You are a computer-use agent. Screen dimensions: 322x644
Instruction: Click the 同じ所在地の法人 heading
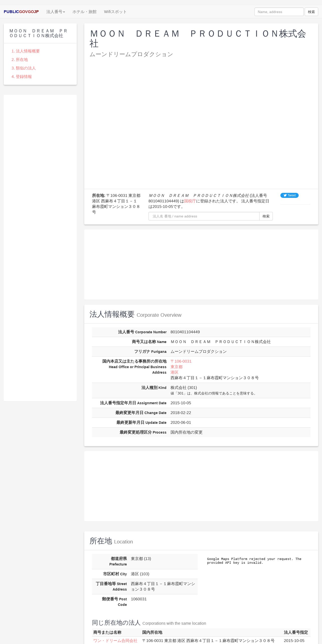coord(149,623)
